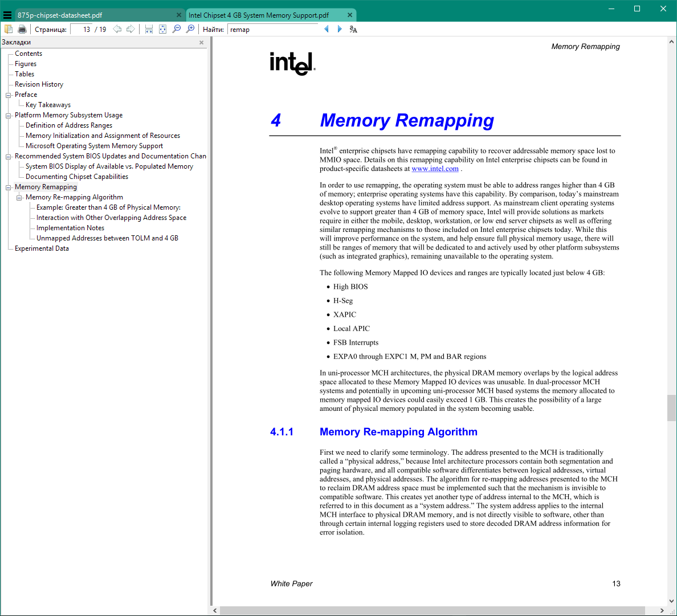Click the FSB Interrupts bullet text
The height and width of the screenshot is (616, 677).
(356, 342)
